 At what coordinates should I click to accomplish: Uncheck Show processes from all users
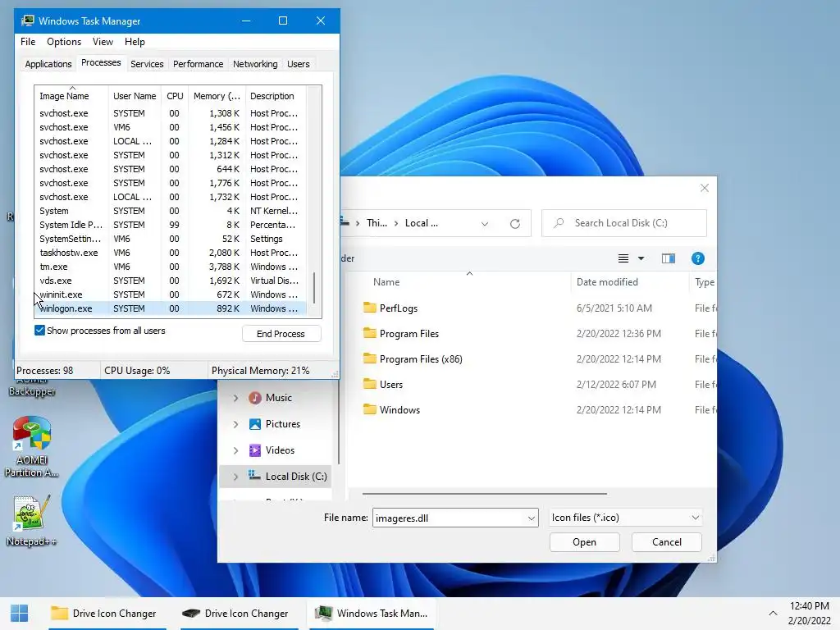(39, 331)
